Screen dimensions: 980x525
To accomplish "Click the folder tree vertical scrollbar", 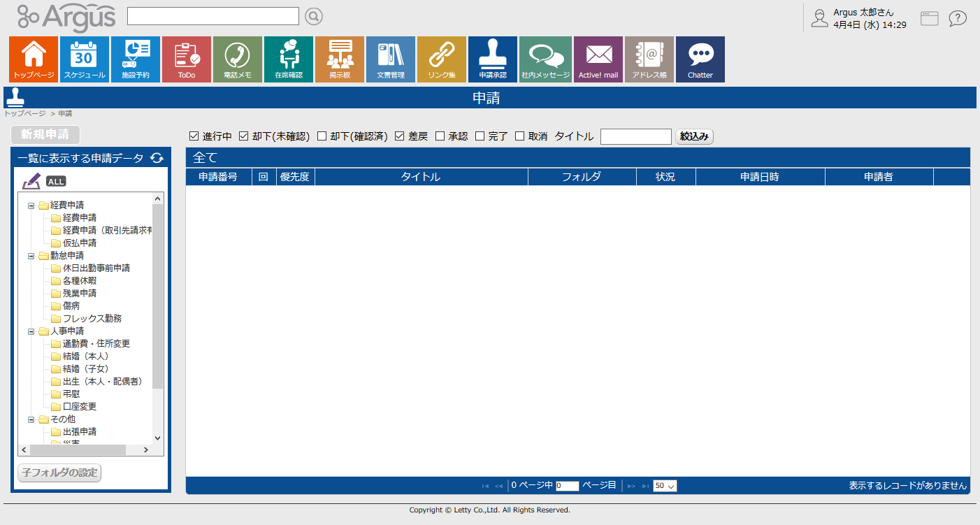I will pyautogui.click(x=157, y=296).
